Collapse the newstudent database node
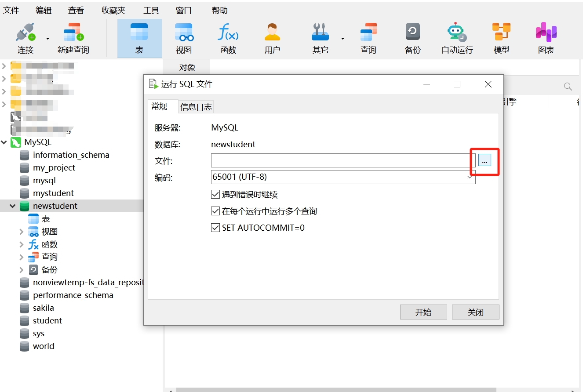583x392 pixels. click(x=12, y=206)
